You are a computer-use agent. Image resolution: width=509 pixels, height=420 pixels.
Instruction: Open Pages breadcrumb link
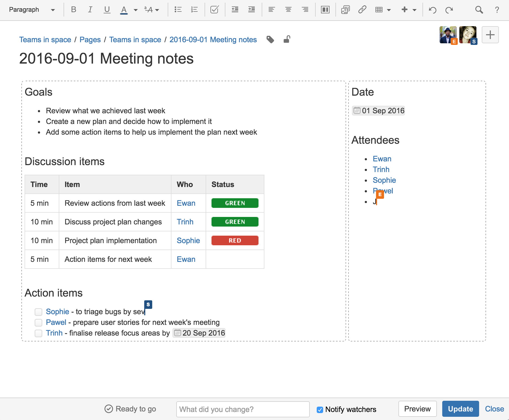point(90,40)
